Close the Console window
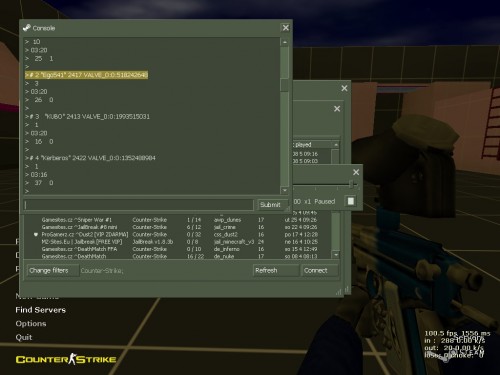Image resolution: width=500 pixels, height=375 pixels. (286, 28)
